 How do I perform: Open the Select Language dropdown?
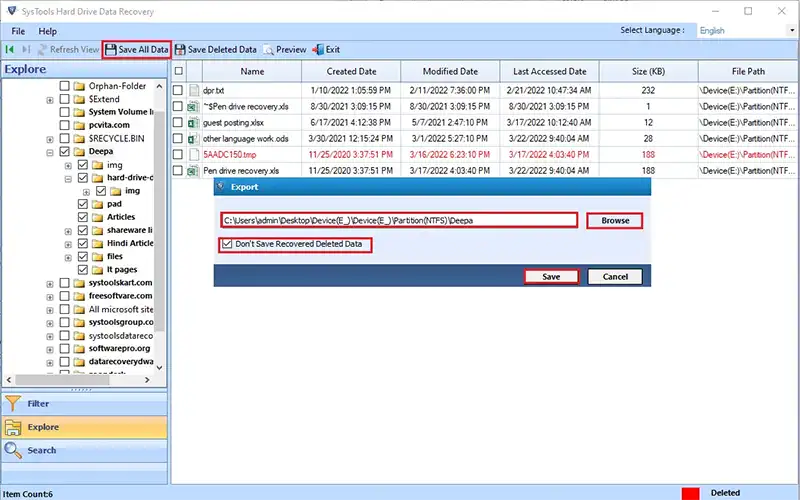coord(792,31)
